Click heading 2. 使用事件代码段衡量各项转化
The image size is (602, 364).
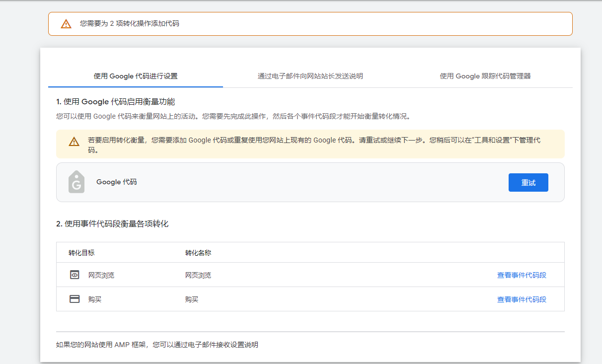[x=112, y=224]
